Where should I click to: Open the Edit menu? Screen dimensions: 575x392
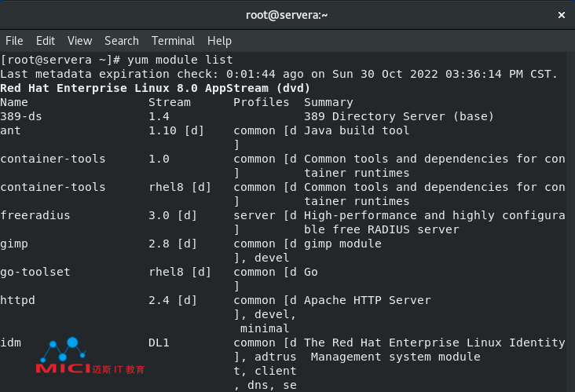pyautogui.click(x=46, y=41)
